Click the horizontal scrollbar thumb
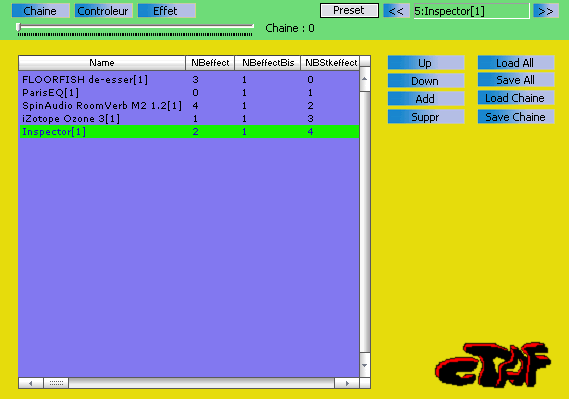This screenshot has width=569, height=399. point(56,383)
